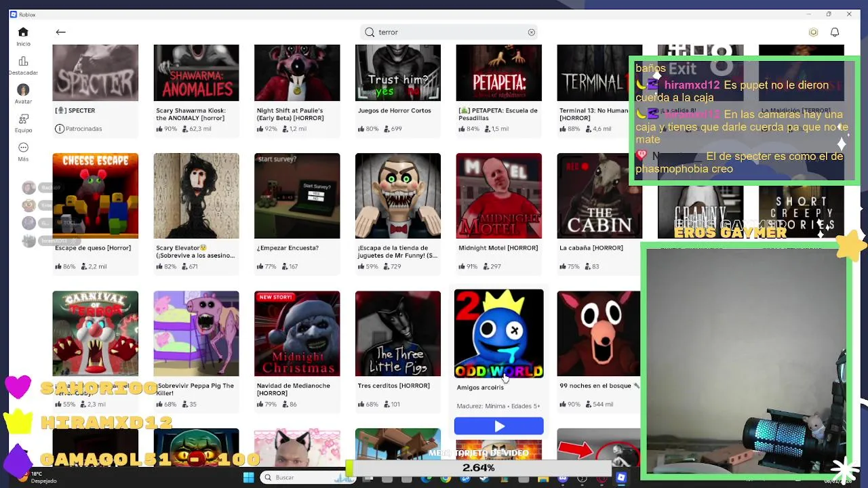Click the '[SPECTER' game title text
Viewport: 868px width, 488px height.
coord(75,110)
